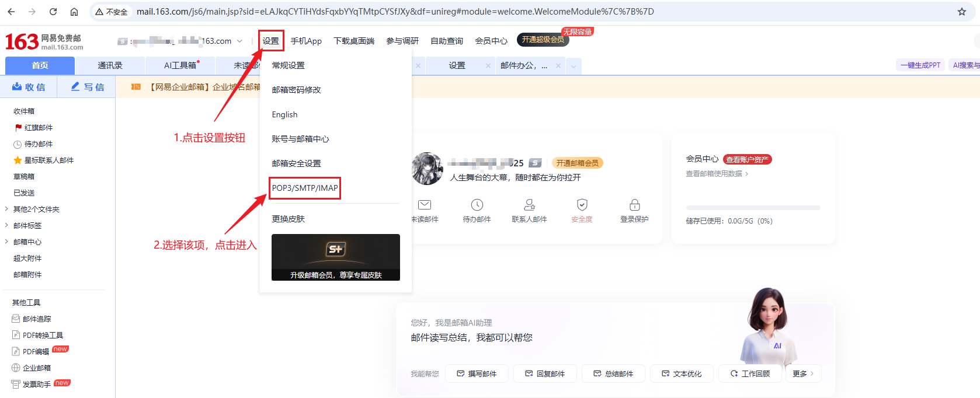The image size is (980, 398).
Task: Close the 邮件办公 tab
Action: [x=558, y=66]
